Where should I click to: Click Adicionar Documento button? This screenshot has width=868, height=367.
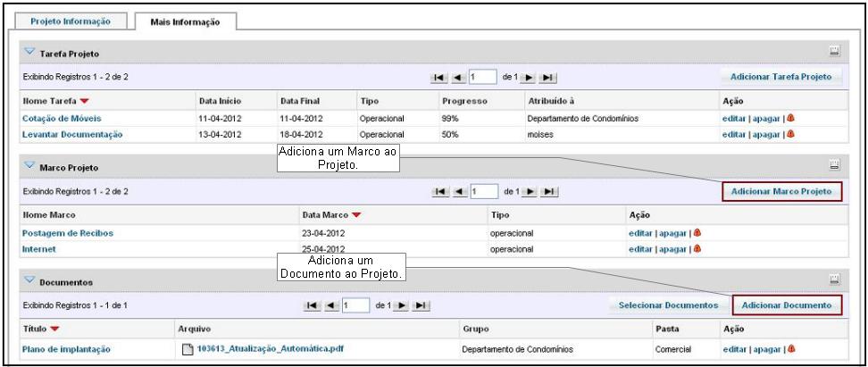click(x=786, y=305)
